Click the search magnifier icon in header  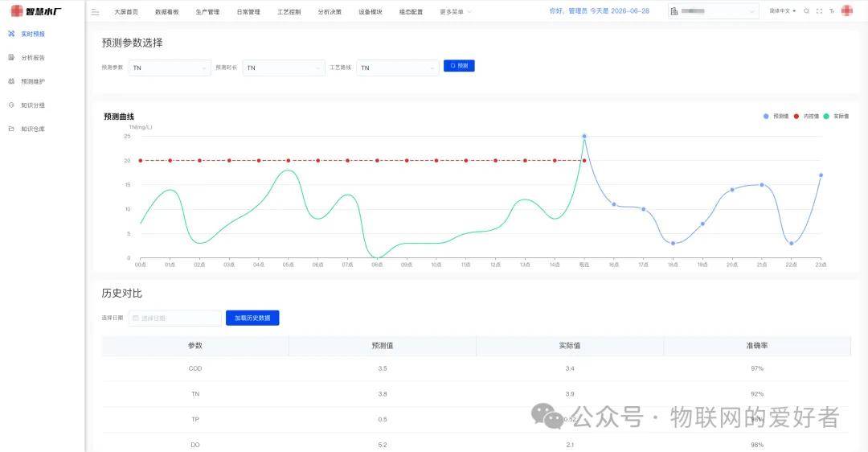point(807,11)
